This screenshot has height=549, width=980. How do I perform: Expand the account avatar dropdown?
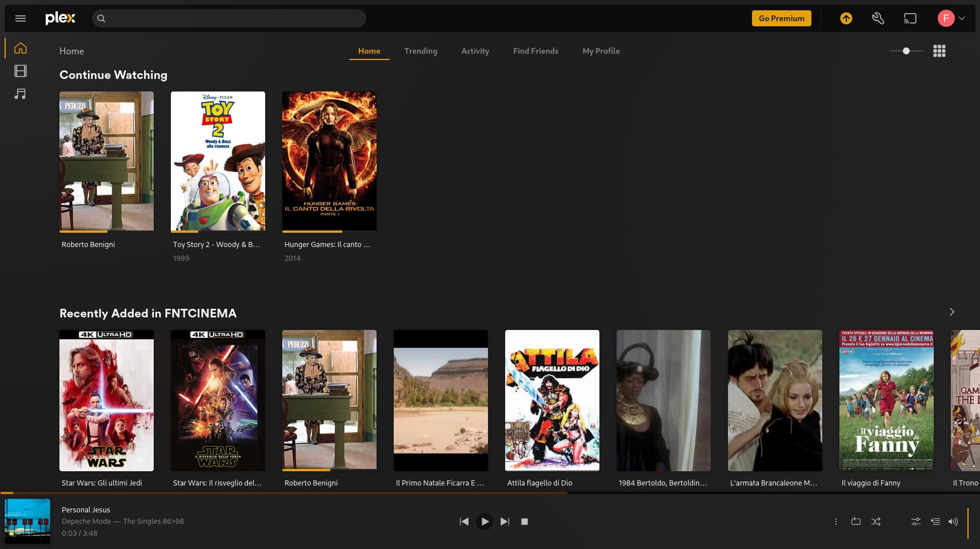[x=951, y=18]
